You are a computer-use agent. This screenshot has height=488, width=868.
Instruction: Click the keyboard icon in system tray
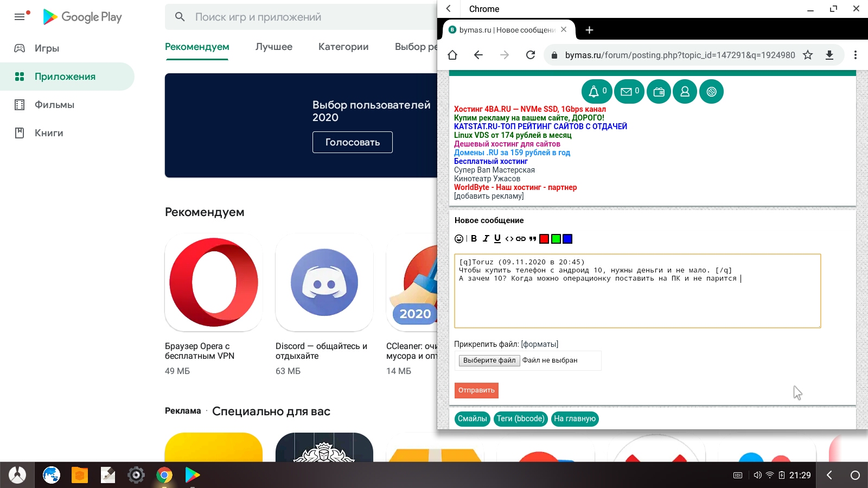click(738, 476)
